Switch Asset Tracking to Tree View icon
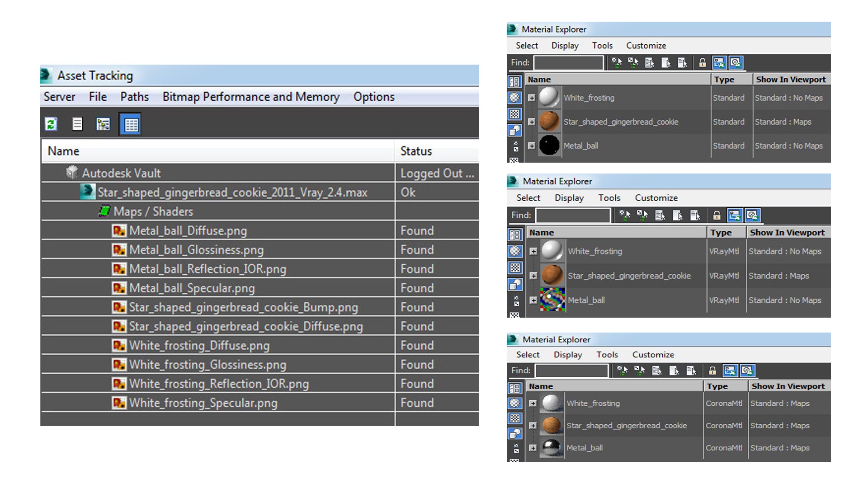This screenshot has width=868, height=488. 103,124
